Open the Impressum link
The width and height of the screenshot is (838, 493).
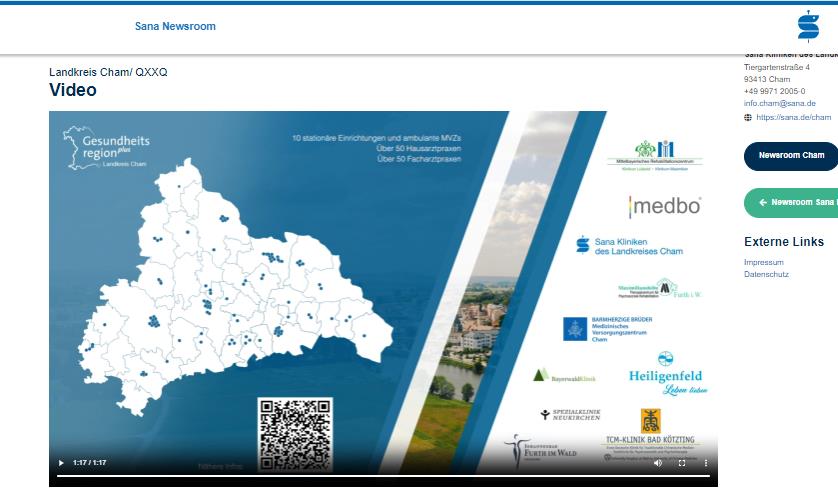[764, 262]
